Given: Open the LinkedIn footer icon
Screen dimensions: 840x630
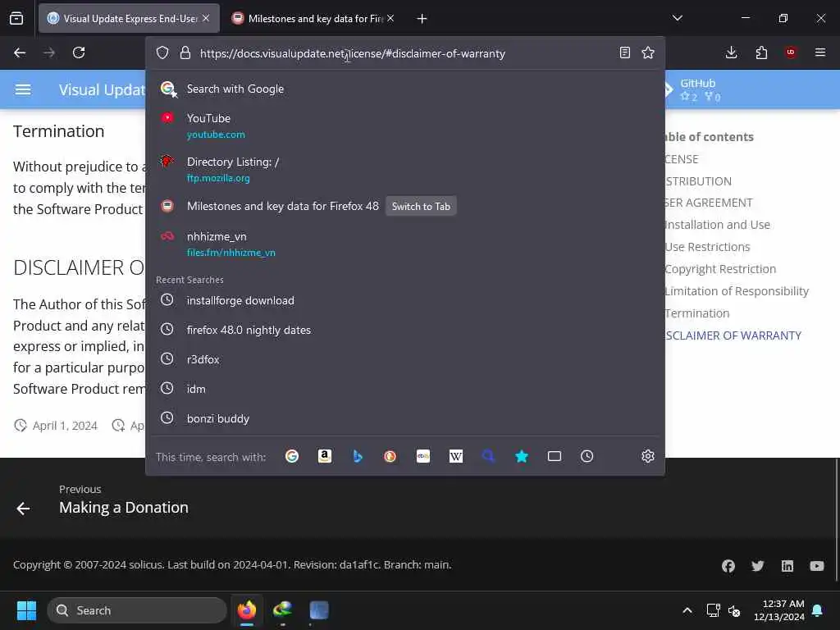Looking at the screenshot, I should [787, 566].
